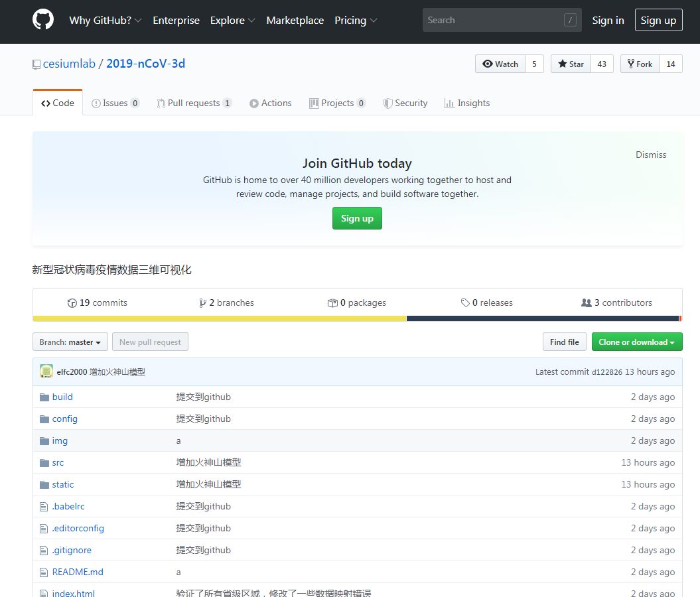Click the Sign in link
The image size is (700, 597).
608,20
